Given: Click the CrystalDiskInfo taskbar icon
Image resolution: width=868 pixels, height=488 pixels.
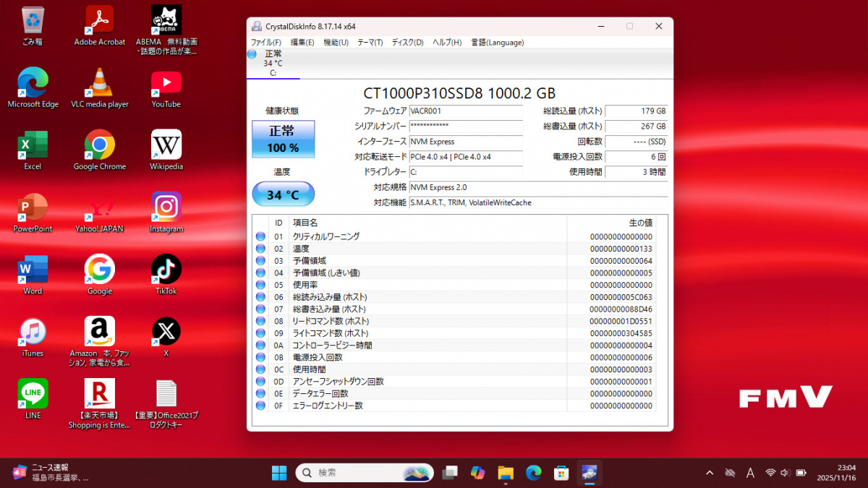Looking at the screenshot, I should [589, 473].
